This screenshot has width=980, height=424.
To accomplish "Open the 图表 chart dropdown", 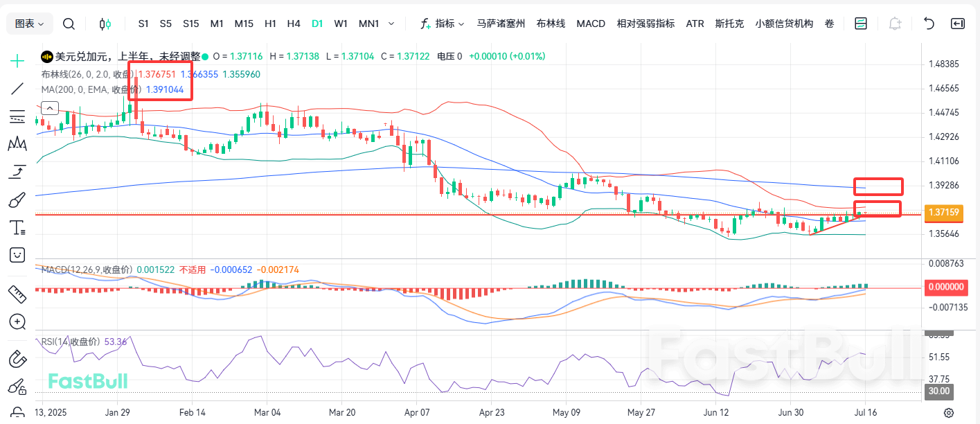I will pos(29,23).
